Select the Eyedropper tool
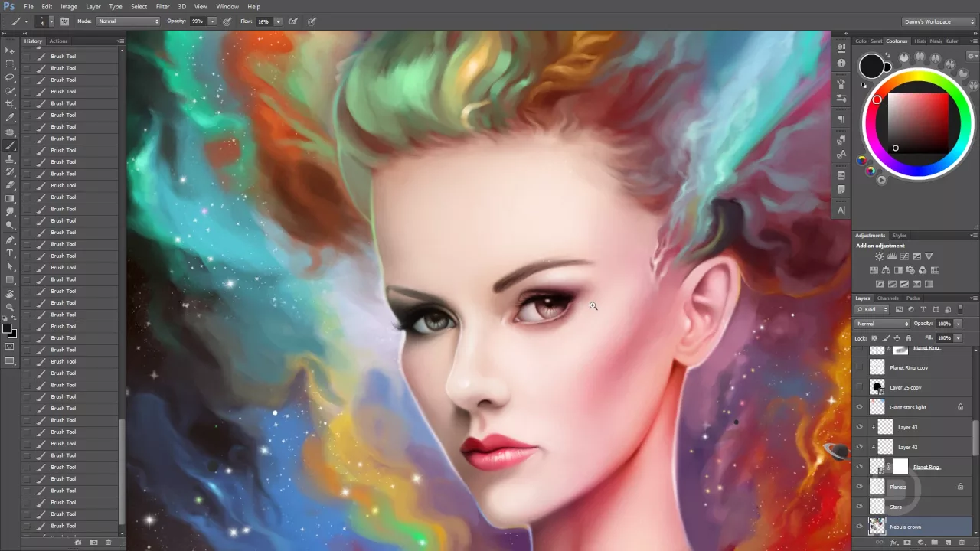Image resolution: width=980 pixels, height=551 pixels. click(x=10, y=118)
